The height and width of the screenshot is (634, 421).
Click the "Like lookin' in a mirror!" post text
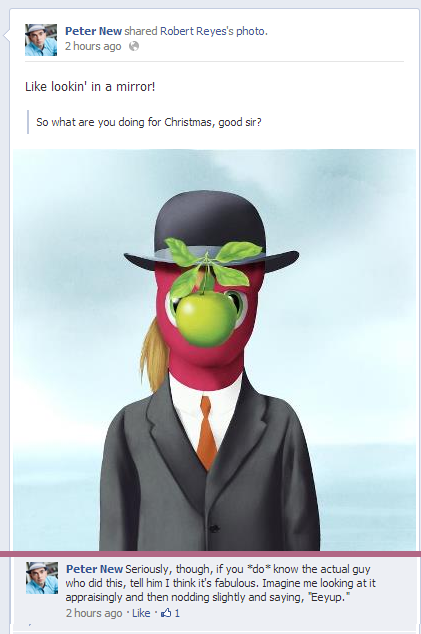pyautogui.click(x=90, y=87)
